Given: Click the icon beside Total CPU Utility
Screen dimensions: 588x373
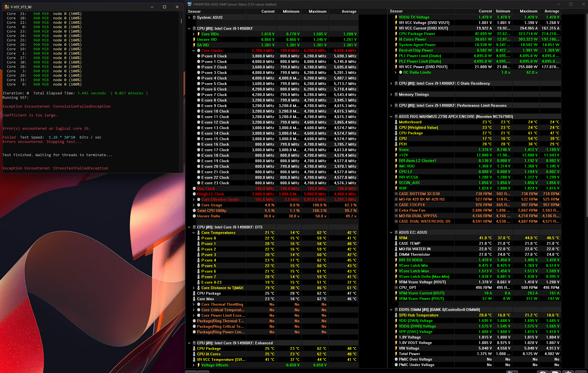Looking at the screenshot, I should (x=194, y=211).
